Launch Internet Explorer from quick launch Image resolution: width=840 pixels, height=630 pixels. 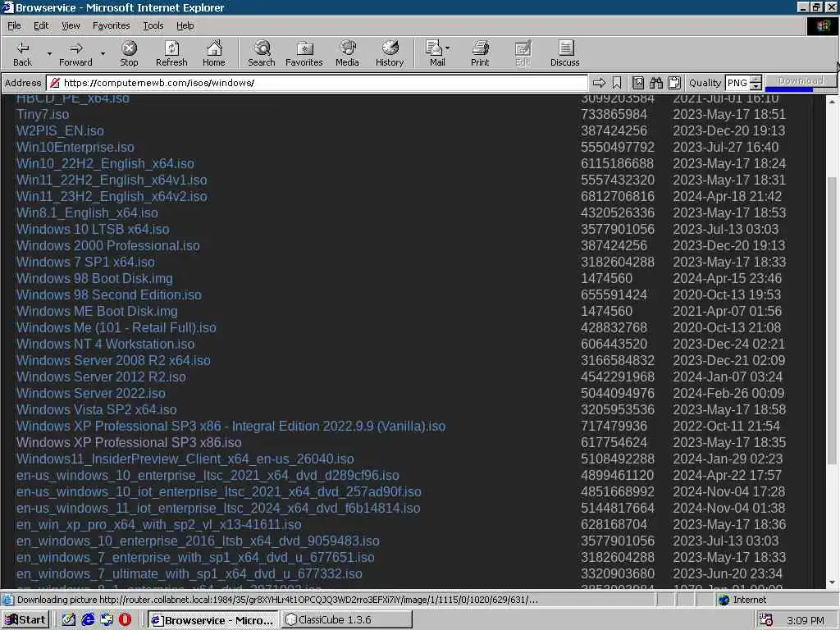[x=88, y=620]
